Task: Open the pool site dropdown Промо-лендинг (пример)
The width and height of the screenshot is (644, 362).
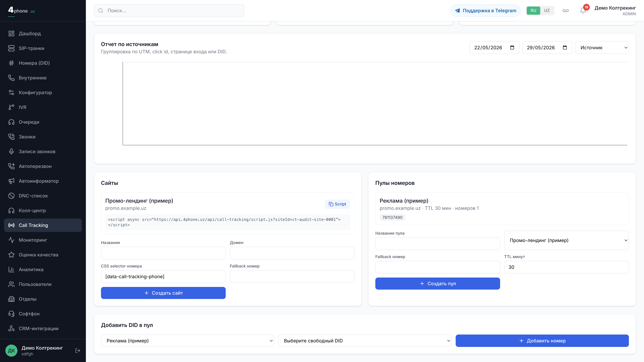Action: [566, 240]
